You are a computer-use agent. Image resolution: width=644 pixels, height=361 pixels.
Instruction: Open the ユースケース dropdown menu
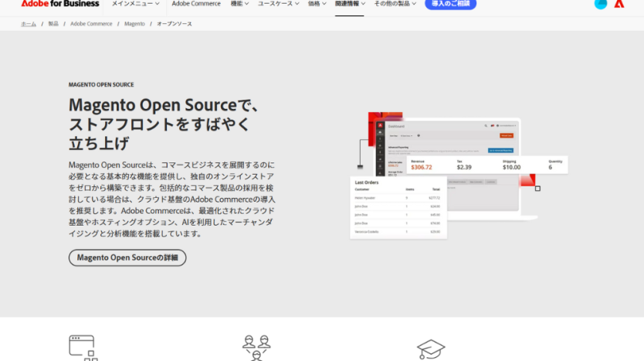(279, 4)
